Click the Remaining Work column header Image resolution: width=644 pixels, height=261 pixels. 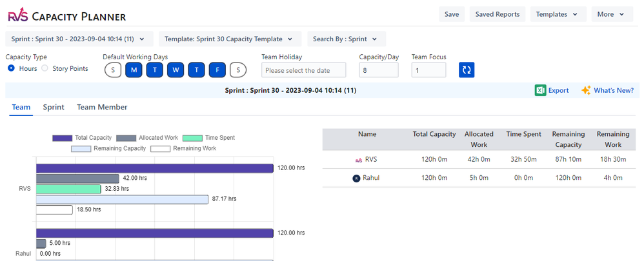point(613,140)
